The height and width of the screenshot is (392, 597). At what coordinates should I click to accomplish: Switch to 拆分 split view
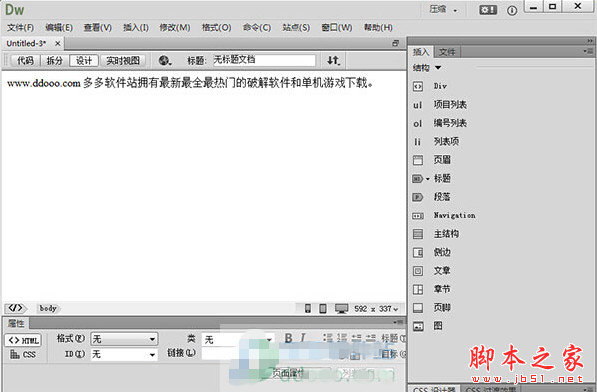54,61
